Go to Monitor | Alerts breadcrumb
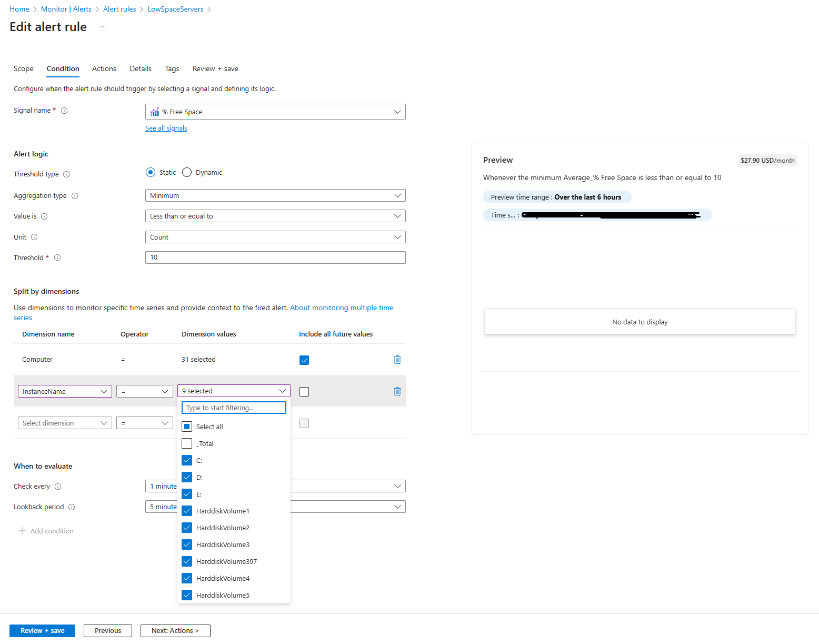The image size is (819, 644). point(66,9)
